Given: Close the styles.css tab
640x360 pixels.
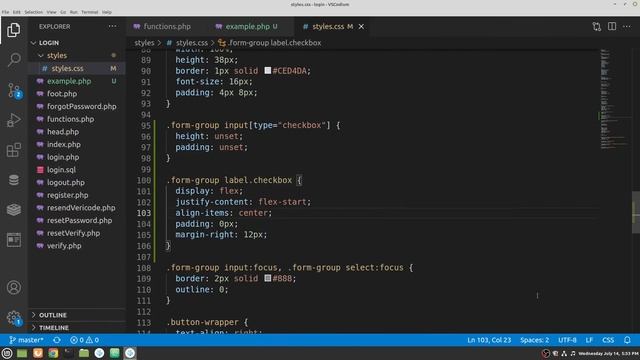Looking at the screenshot, I should 361,27.
